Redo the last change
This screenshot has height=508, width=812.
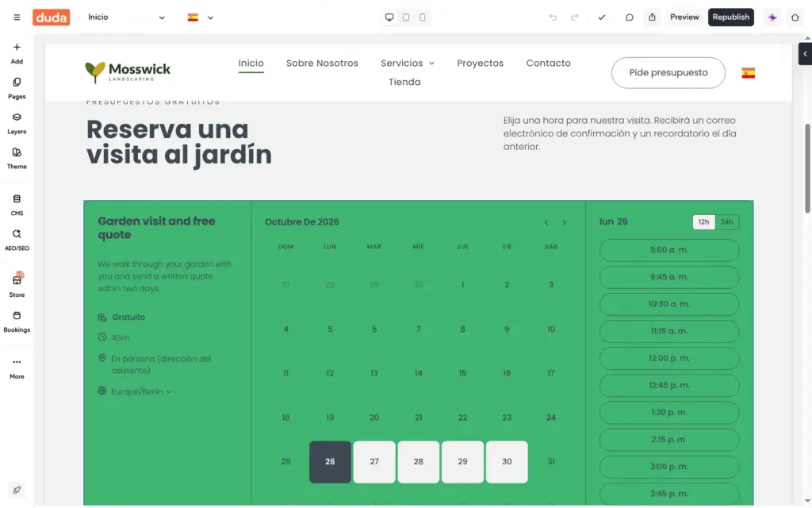pos(574,17)
